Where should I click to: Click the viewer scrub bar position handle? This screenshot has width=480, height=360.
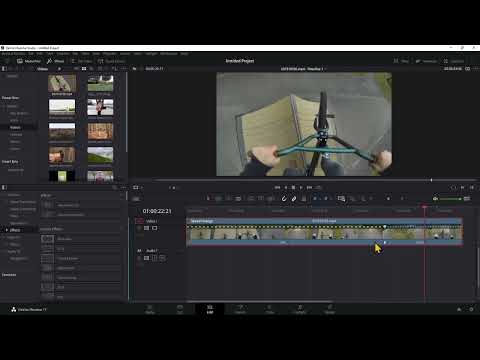[431, 180]
